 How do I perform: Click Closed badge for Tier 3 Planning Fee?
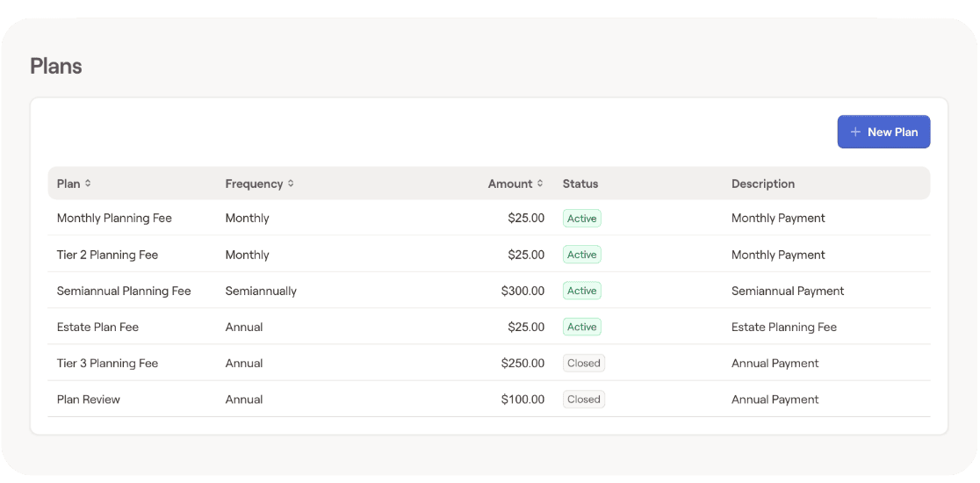point(584,363)
